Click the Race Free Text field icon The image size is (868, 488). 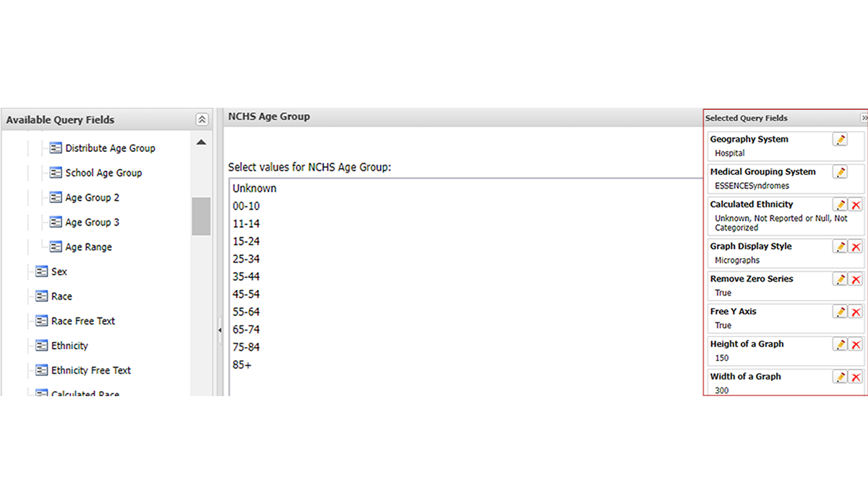pos(41,321)
